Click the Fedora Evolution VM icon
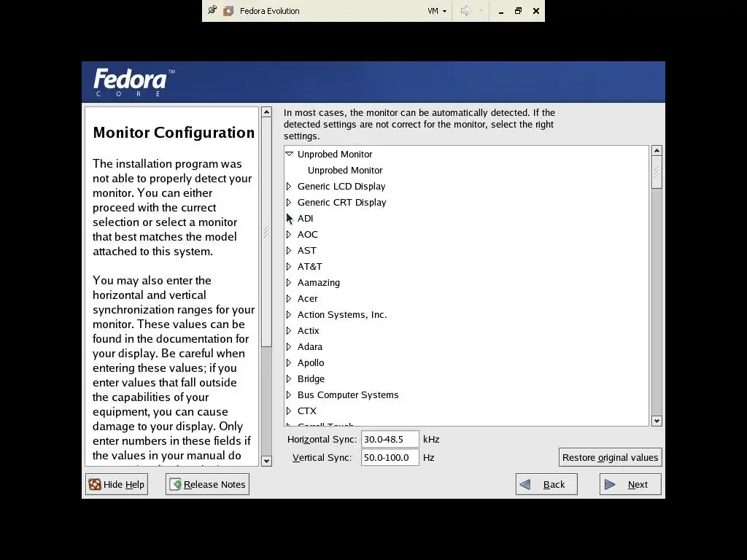 (x=228, y=11)
